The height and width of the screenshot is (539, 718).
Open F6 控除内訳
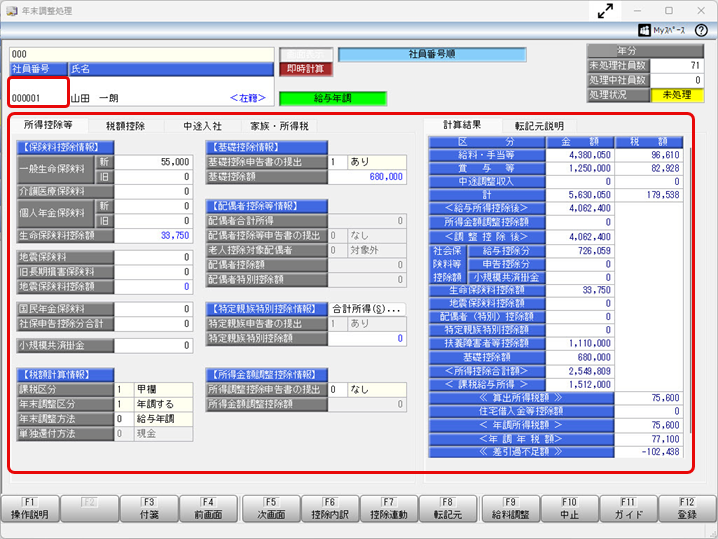pos(330,509)
